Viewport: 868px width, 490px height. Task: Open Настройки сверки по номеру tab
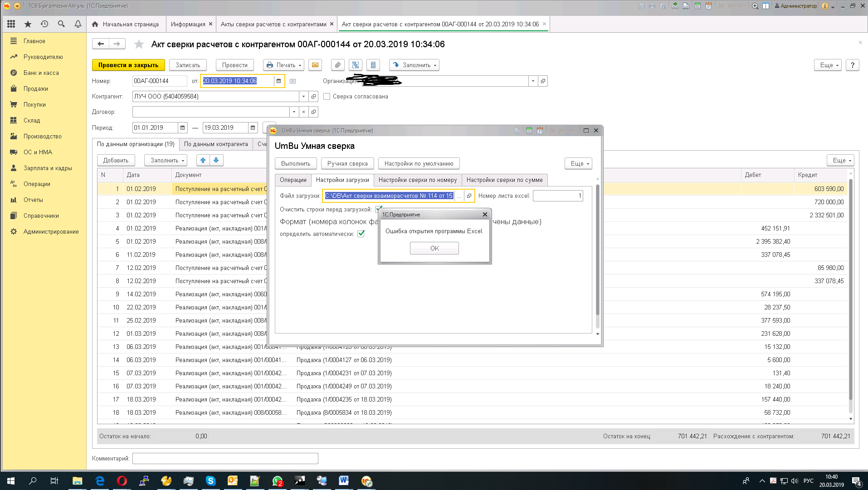click(x=418, y=180)
